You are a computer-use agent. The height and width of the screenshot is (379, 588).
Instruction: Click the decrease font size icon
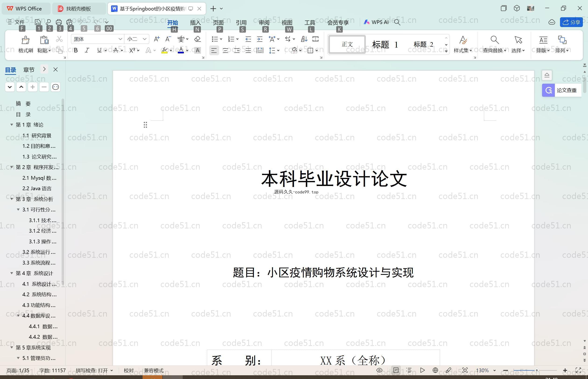coord(168,39)
